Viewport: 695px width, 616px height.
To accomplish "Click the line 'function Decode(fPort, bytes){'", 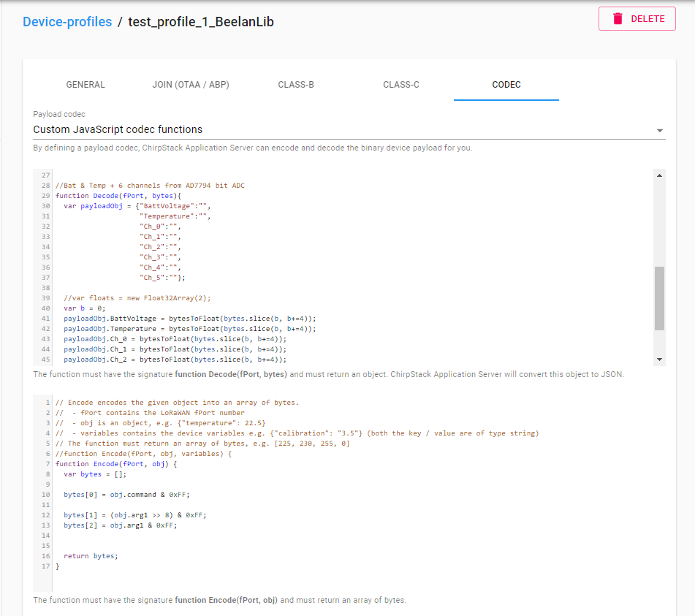I will click(118, 195).
